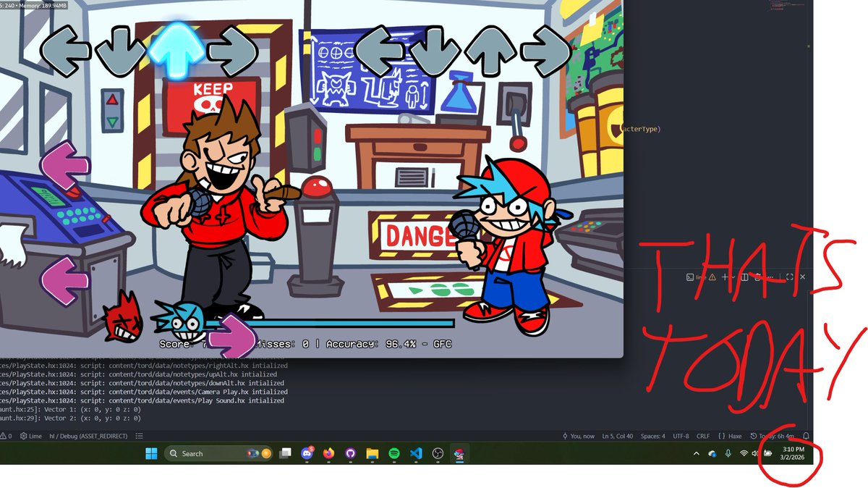
Task: Click the 'downAlt.hx intialized' log line
Action: (x=142, y=383)
